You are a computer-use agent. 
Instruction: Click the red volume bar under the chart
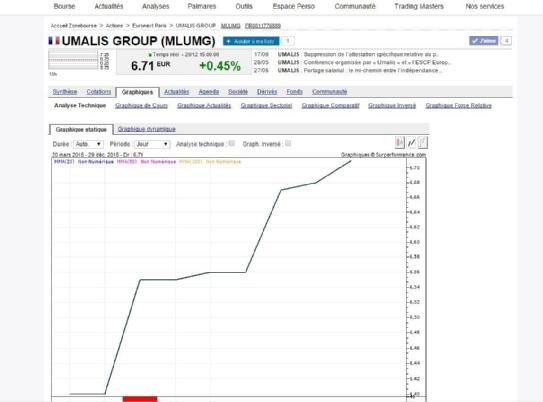click(140, 399)
